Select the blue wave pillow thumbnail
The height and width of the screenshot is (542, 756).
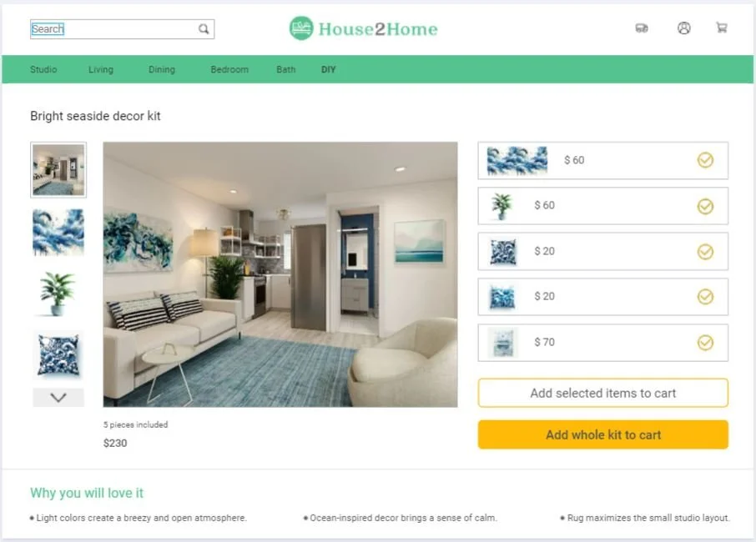(x=58, y=355)
